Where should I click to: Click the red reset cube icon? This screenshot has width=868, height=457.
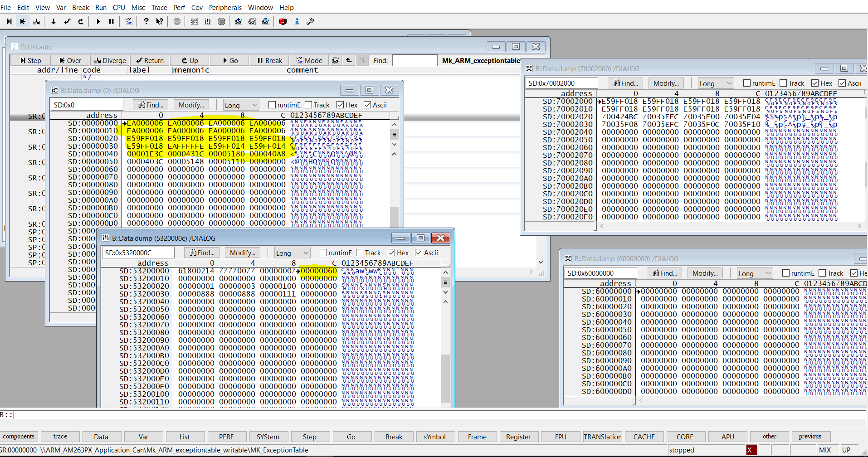click(283, 21)
